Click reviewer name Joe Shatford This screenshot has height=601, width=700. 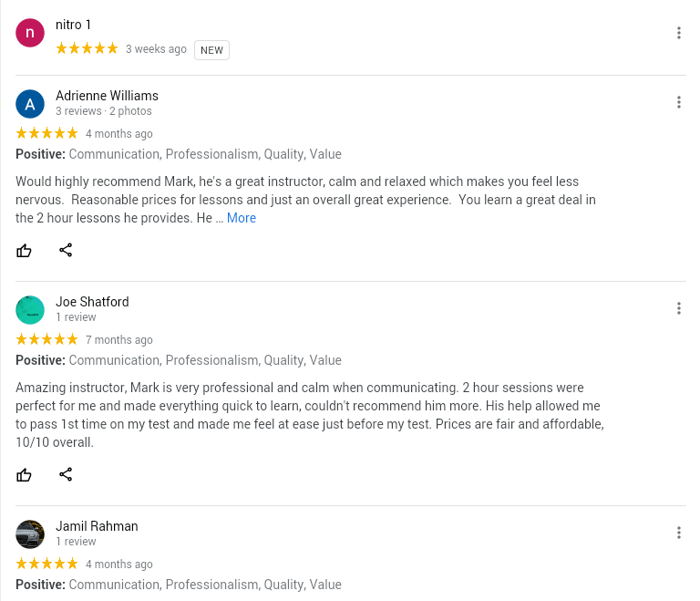92,302
